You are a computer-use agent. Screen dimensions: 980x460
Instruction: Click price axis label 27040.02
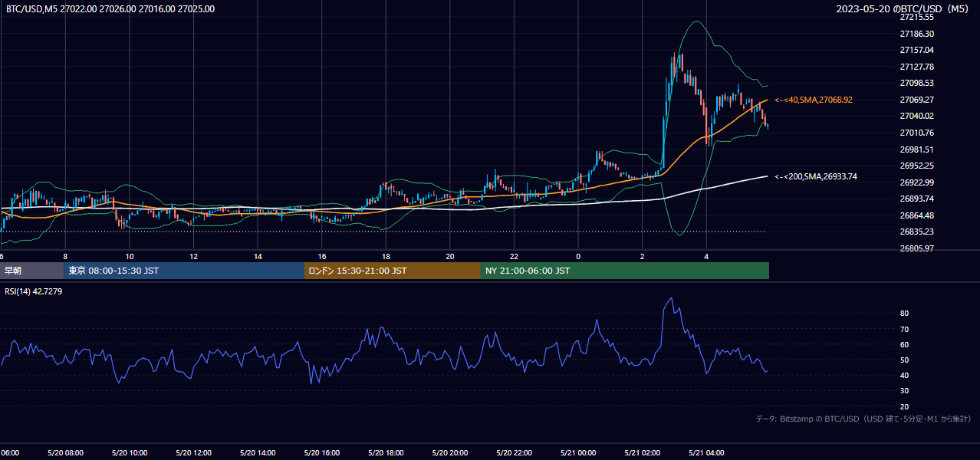click(x=917, y=116)
